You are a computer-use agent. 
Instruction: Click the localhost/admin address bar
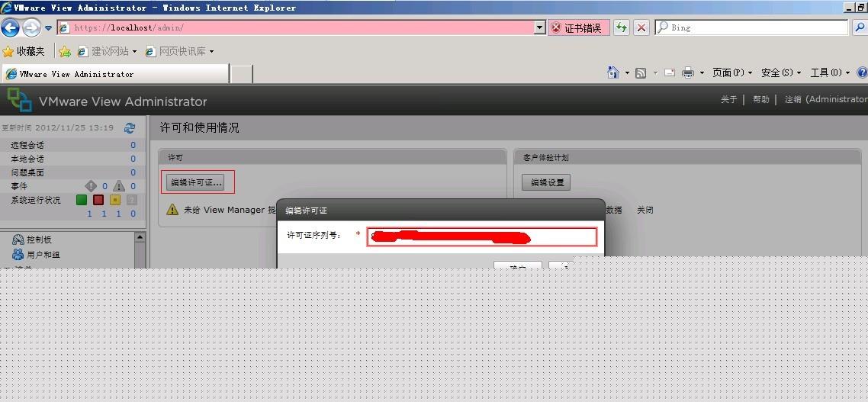(296, 27)
